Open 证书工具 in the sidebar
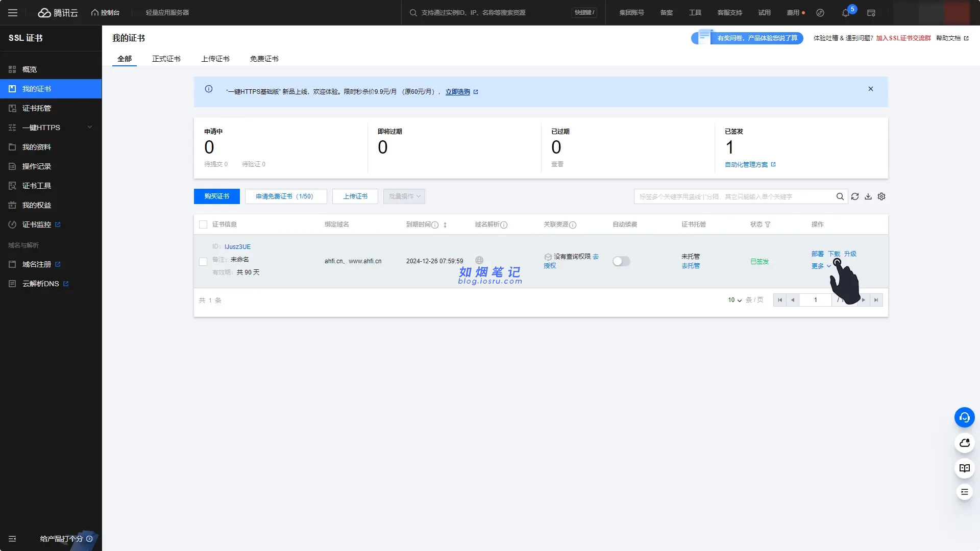Screen dimensions: 980x551 (x=51, y=186)
